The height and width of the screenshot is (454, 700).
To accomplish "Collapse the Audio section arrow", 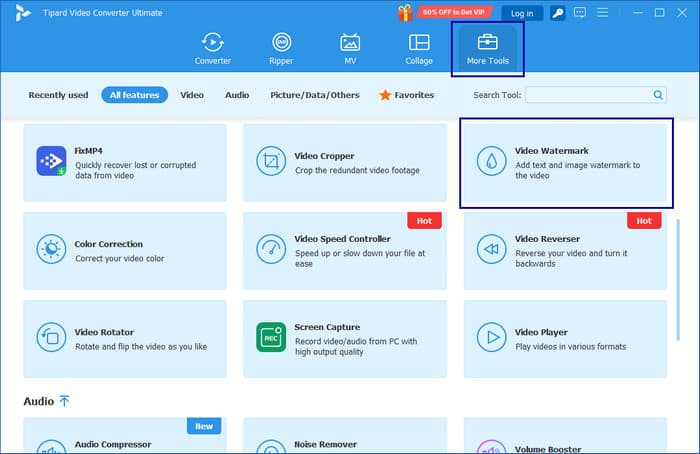I will 65,401.
